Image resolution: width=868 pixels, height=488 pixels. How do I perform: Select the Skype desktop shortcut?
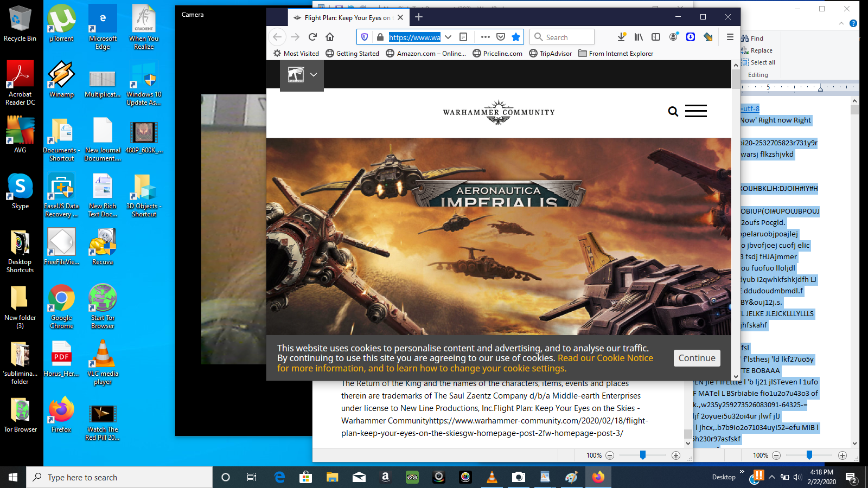pyautogui.click(x=20, y=191)
